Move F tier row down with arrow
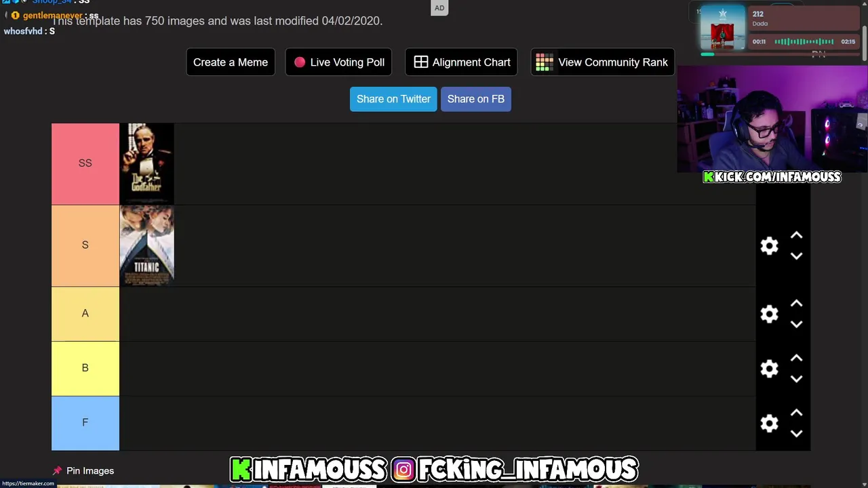The width and height of the screenshot is (868, 488). pos(797,434)
